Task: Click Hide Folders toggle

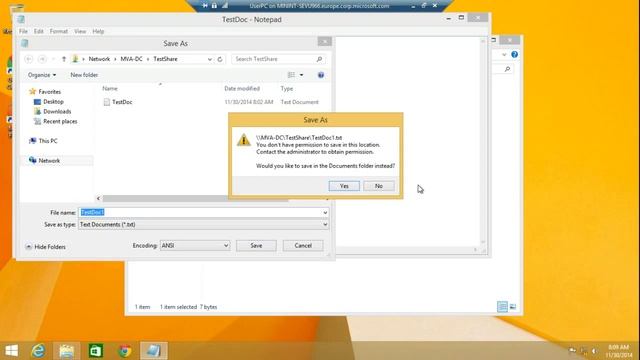Action: [45, 247]
